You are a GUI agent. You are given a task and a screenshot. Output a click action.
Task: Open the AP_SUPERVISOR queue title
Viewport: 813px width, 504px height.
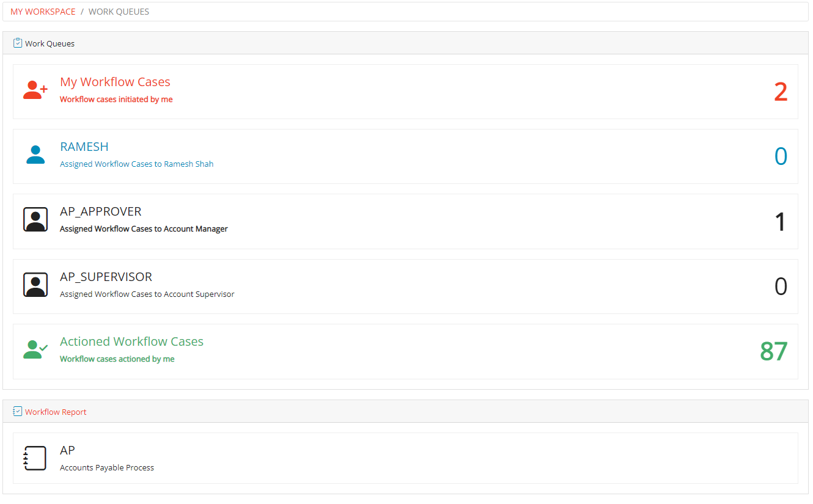[x=106, y=277]
